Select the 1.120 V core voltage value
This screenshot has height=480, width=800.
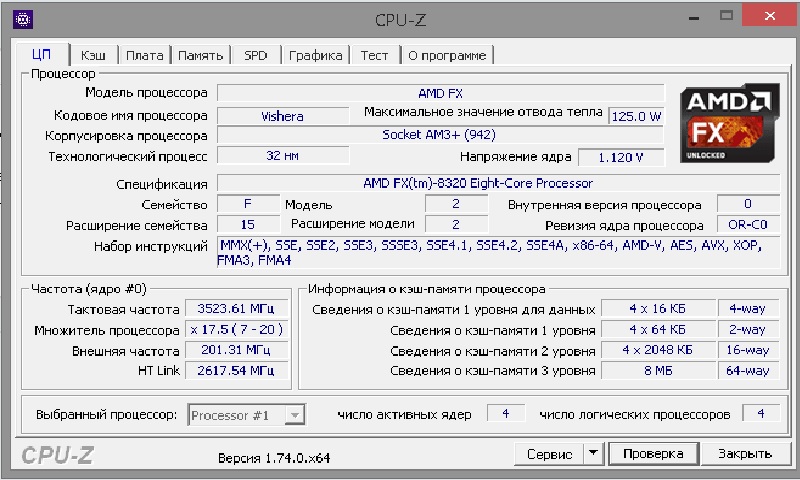tap(621, 157)
